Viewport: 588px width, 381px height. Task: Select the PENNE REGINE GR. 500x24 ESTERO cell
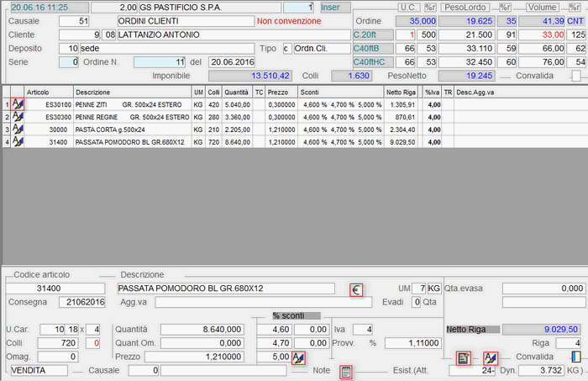(x=133, y=117)
